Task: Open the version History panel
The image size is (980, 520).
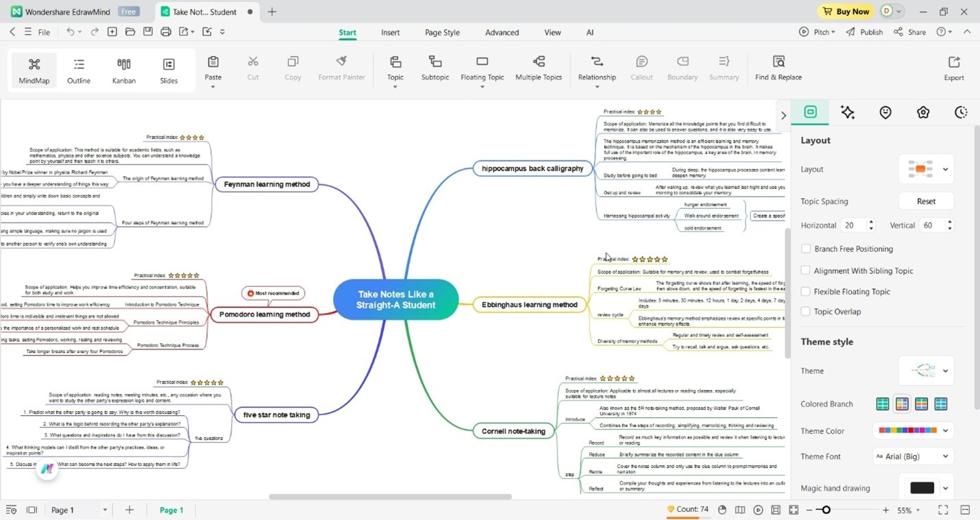Action: (961, 112)
